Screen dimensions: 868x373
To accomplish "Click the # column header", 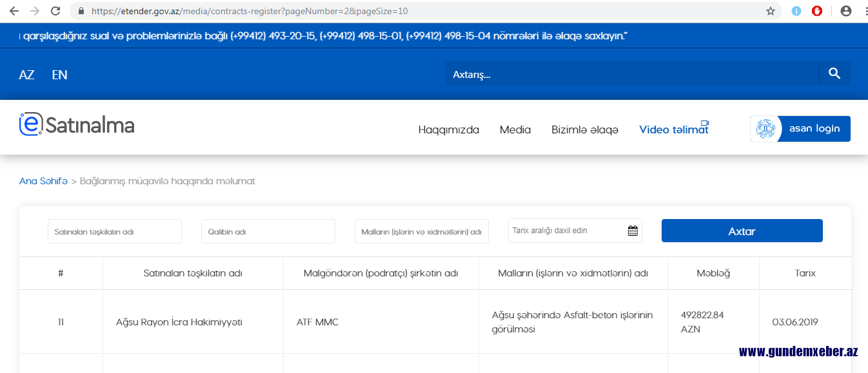I will 61,273.
